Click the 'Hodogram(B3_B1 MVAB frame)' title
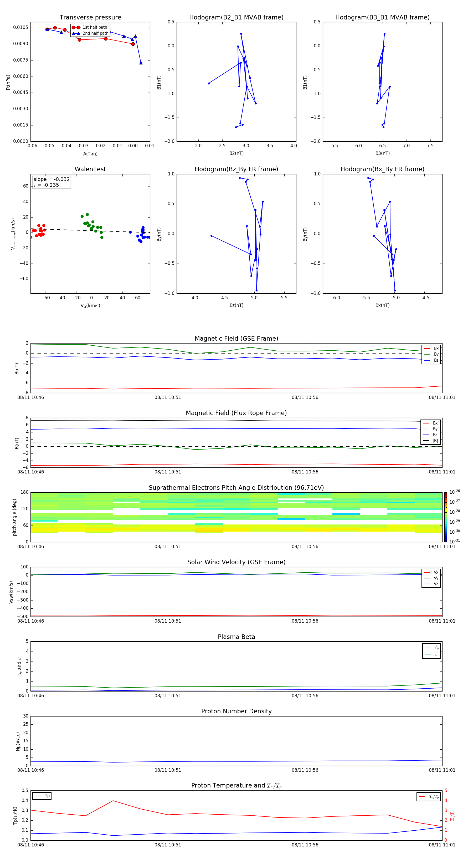Screen dimensions: 473x868 [382, 18]
